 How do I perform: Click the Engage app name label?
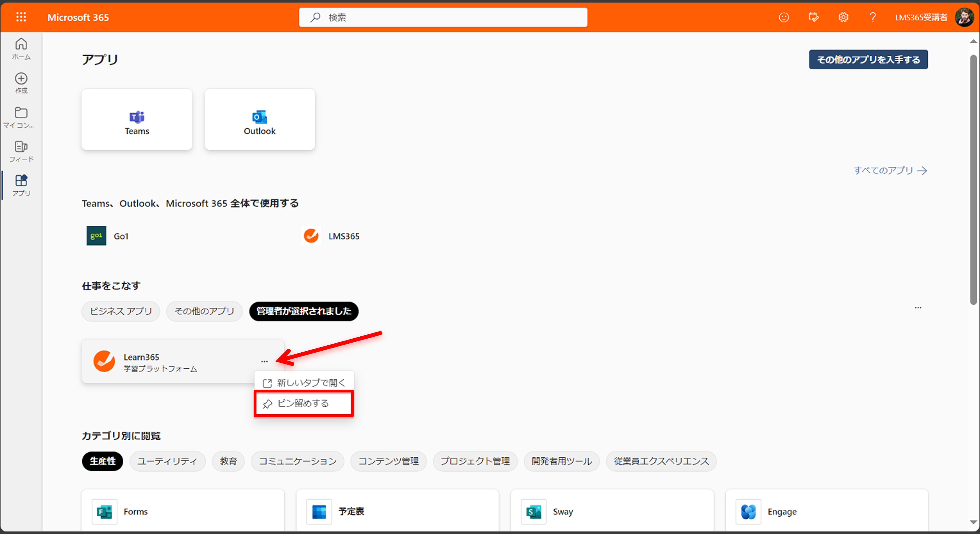click(x=782, y=512)
